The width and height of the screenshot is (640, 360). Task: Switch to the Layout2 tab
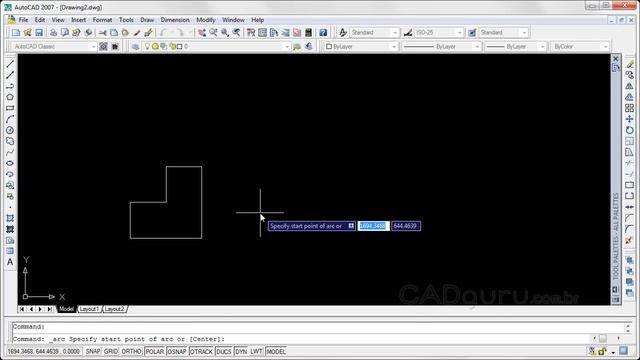[114, 309]
